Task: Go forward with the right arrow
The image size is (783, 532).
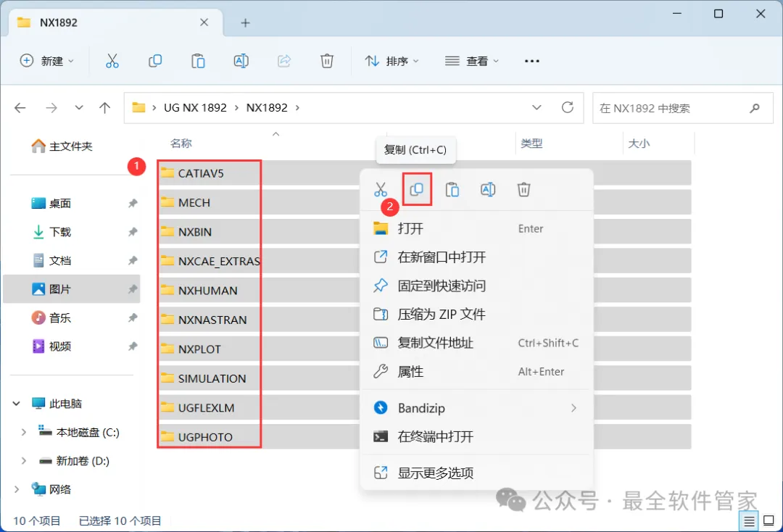Action: (51, 108)
